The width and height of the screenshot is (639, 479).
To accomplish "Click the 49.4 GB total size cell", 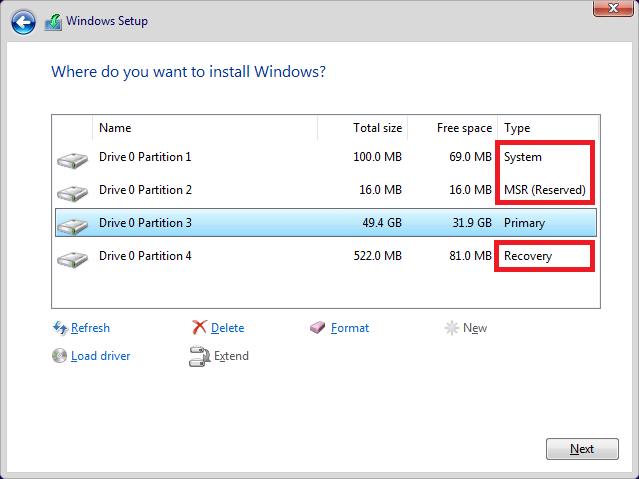I will pos(382,223).
